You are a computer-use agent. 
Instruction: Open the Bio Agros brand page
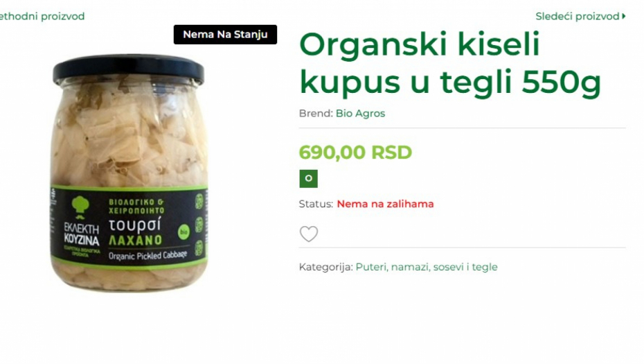coord(360,113)
